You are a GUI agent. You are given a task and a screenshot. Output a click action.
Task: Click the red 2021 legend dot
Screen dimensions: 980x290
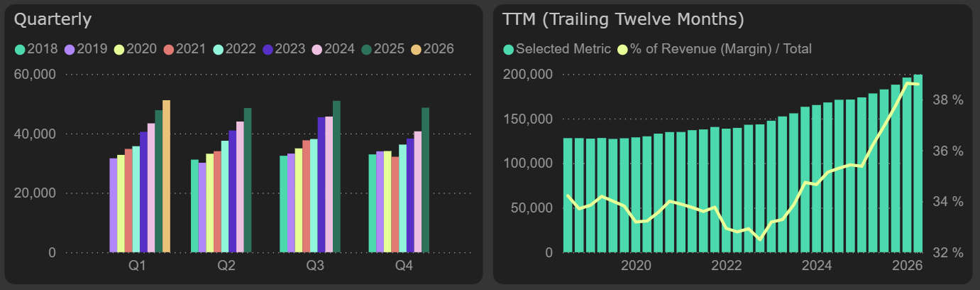pos(168,50)
